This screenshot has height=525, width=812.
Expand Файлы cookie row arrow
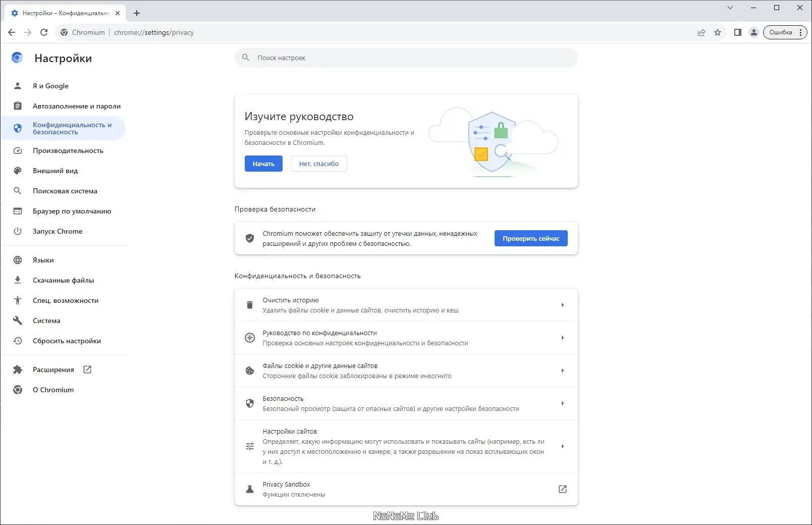click(x=563, y=371)
